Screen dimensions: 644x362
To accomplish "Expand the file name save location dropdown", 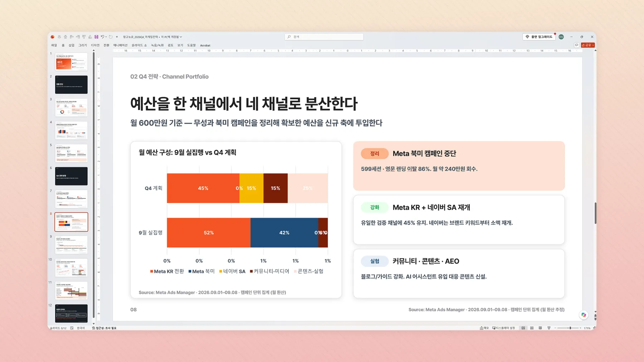I will (x=181, y=37).
